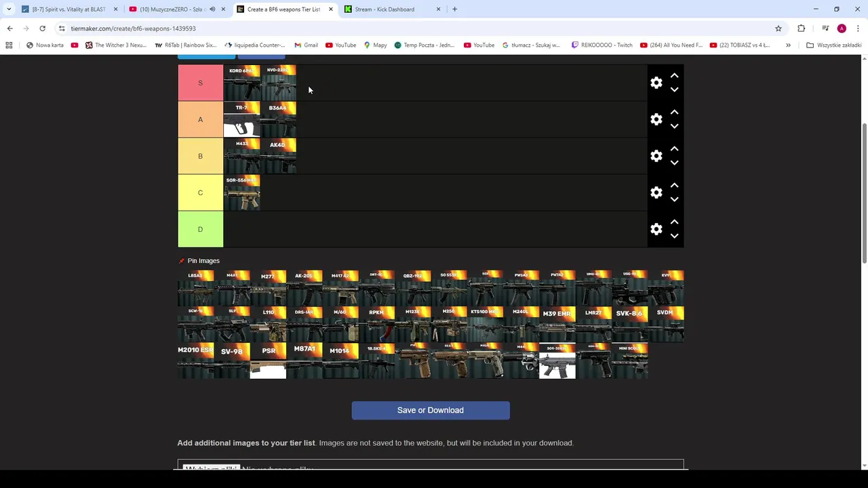This screenshot has height=488, width=868.
Task: Select B36A4 weapon in A tier
Action: pyautogui.click(x=278, y=119)
